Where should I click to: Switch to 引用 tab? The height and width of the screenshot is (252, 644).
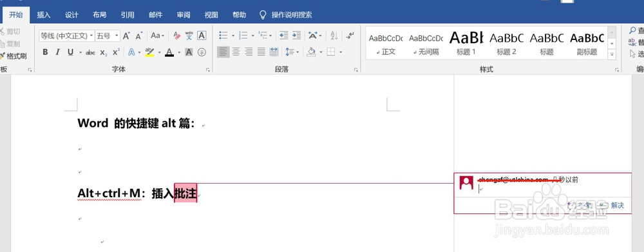click(x=128, y=15)
